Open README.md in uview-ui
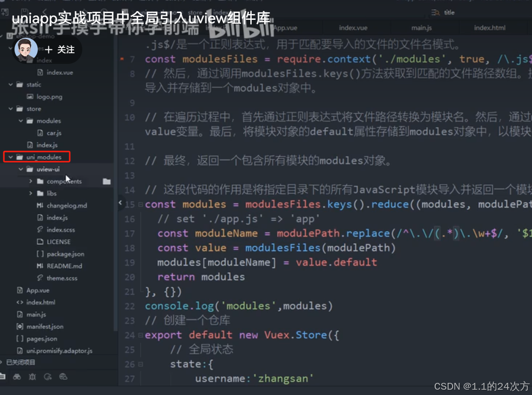This screenshot has width=532, height=395. [x=64, y=266]
